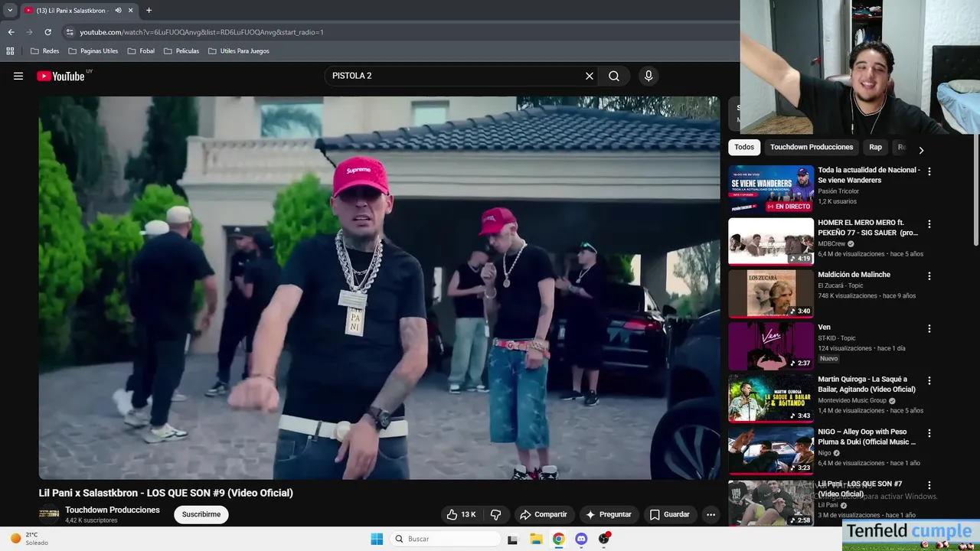Open the Fobal bookmarks folder
The height and width of the screenshot is (551, 980).
point(142,51)
